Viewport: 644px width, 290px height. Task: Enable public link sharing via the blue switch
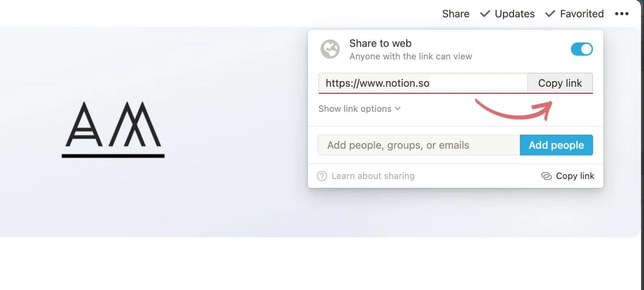coord(582,49)
